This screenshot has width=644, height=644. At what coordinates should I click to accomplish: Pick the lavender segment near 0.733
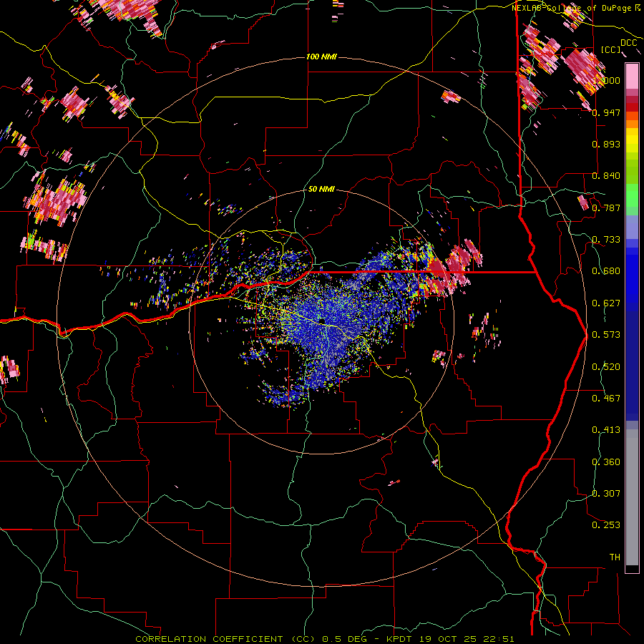click(632, 228)
